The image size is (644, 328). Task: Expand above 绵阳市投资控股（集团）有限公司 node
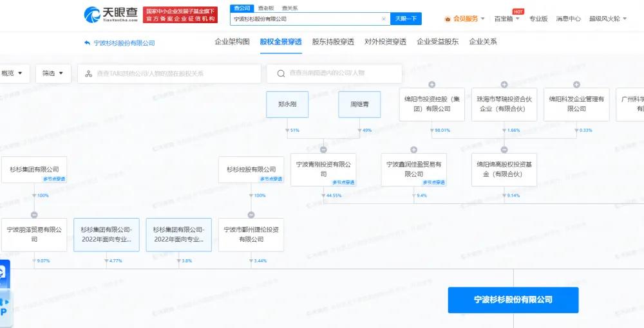pyautogui.click(x=431, y=84)
